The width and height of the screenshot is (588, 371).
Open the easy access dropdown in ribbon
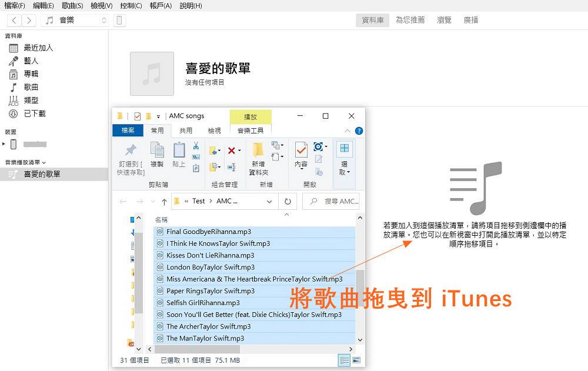coord(278,157)
